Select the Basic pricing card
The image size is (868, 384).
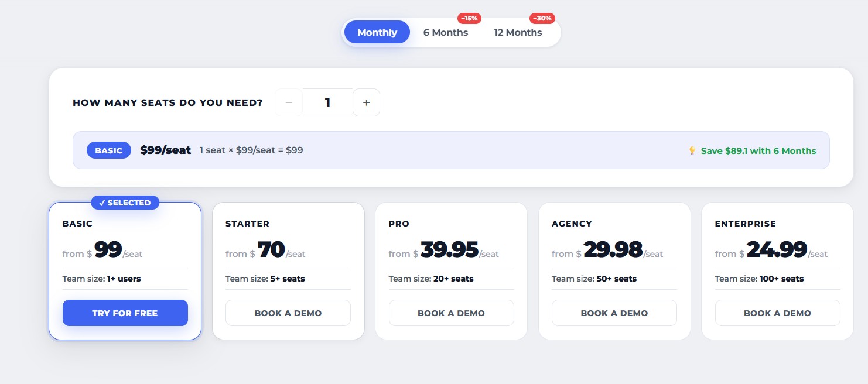(x=125, y=252)
